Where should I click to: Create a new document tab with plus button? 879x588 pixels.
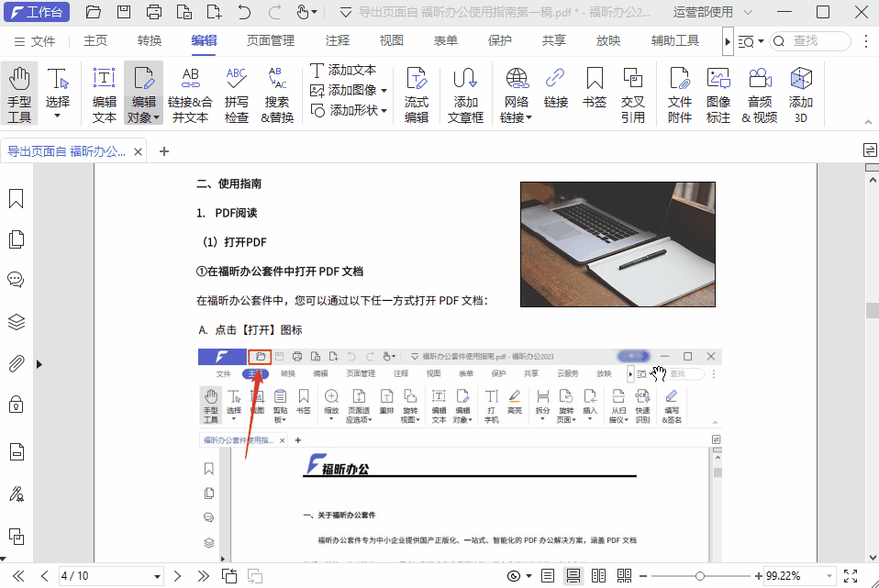pyautogui.click(x=163, y=150)
